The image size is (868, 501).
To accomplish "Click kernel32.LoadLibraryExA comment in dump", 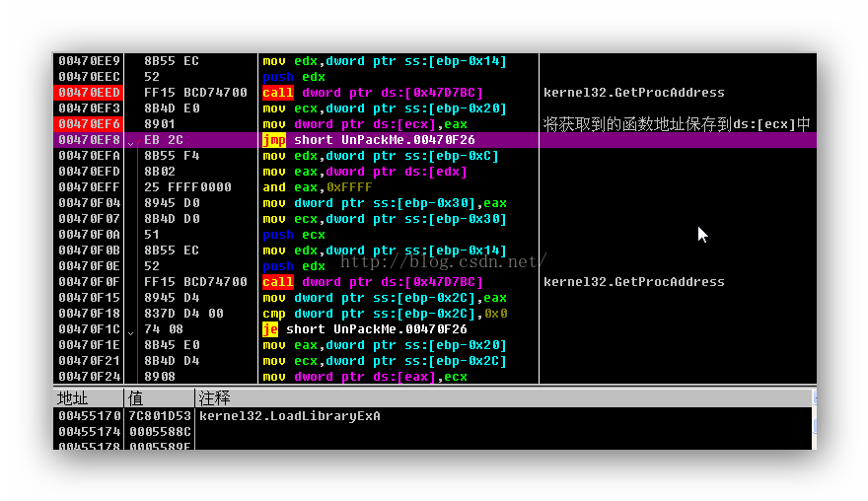I will click(x=290, y=416).
